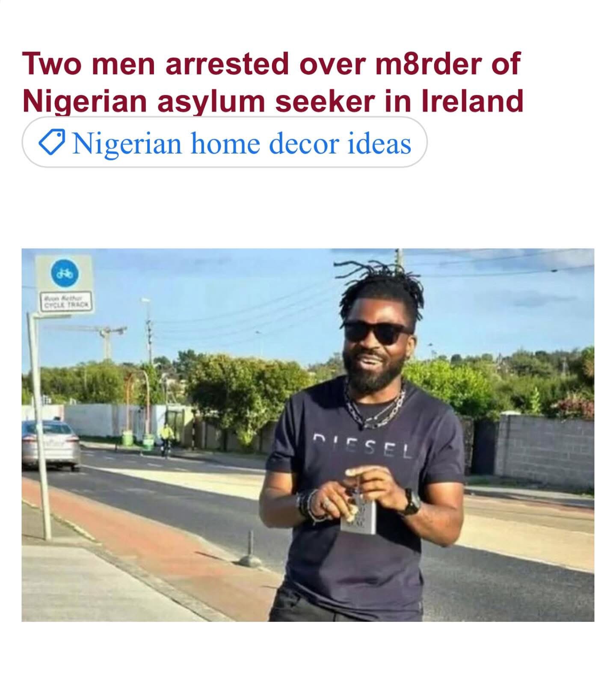Screen dimensions: 616x700
Task: Click the silver car in the photo
Action: (50, 445)
